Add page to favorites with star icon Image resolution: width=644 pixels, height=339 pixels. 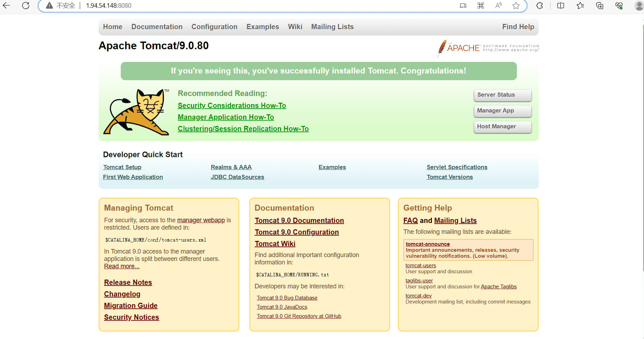coord(516,6)
